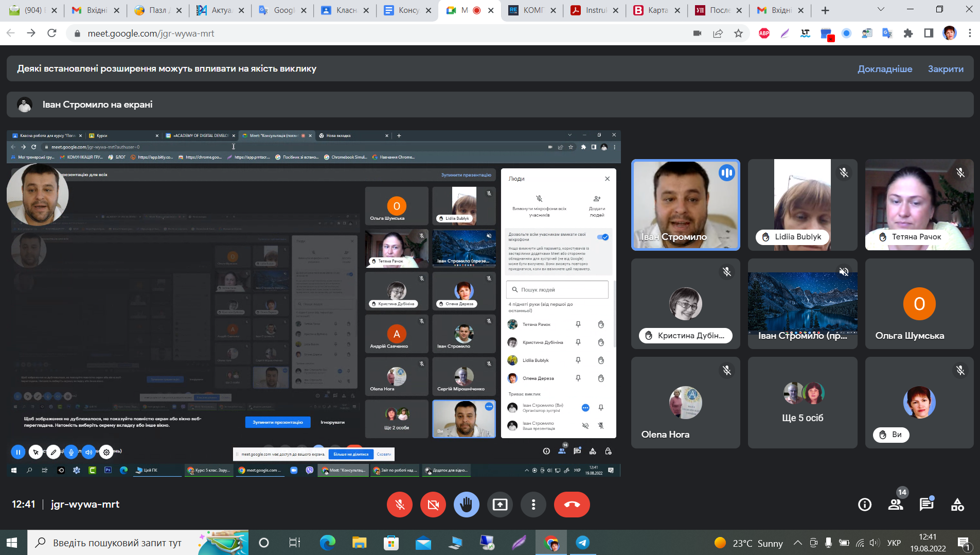Screen dimensions: 980x555
Task: Select Іван Стромило's video tile
Action: click(x=686, y=205)
